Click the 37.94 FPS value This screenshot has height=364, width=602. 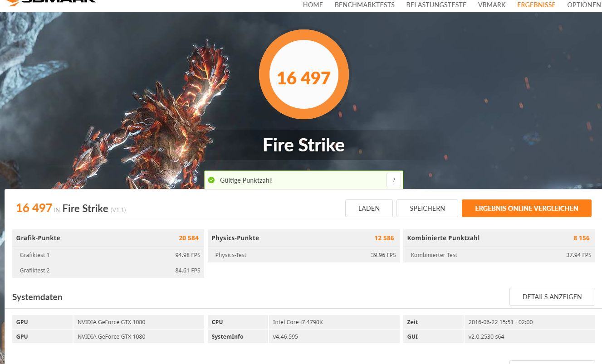[579, 255]
